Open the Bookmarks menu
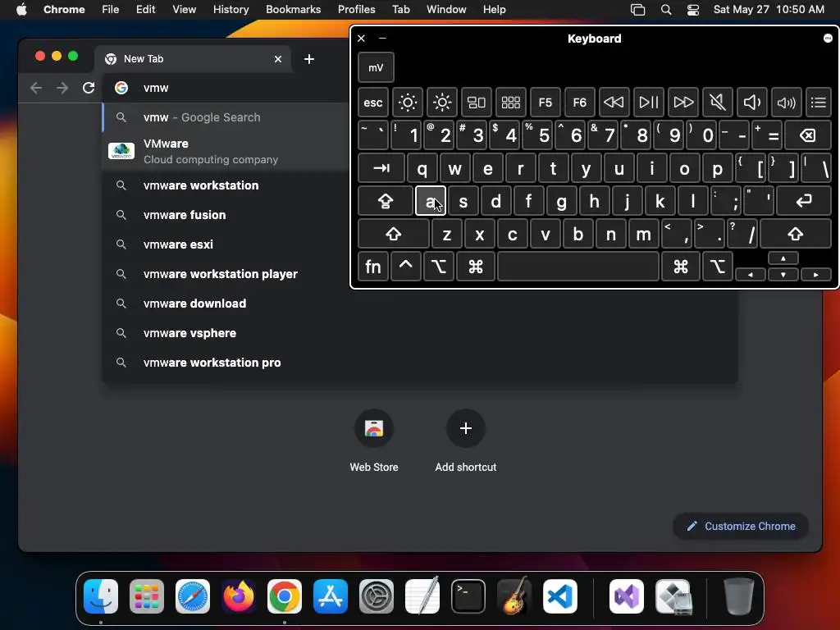Viewport: 840px width, 630px height. pyautogui.click(x=293, y=9)
